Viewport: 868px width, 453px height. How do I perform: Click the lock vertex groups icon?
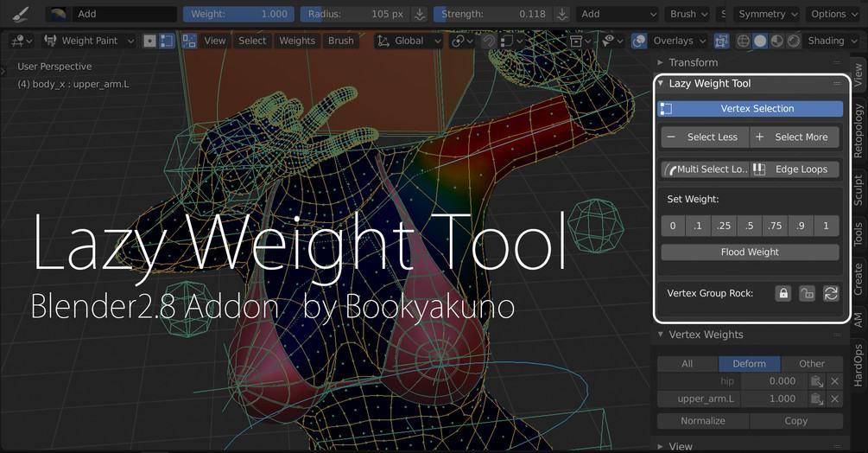click(783, 293)
